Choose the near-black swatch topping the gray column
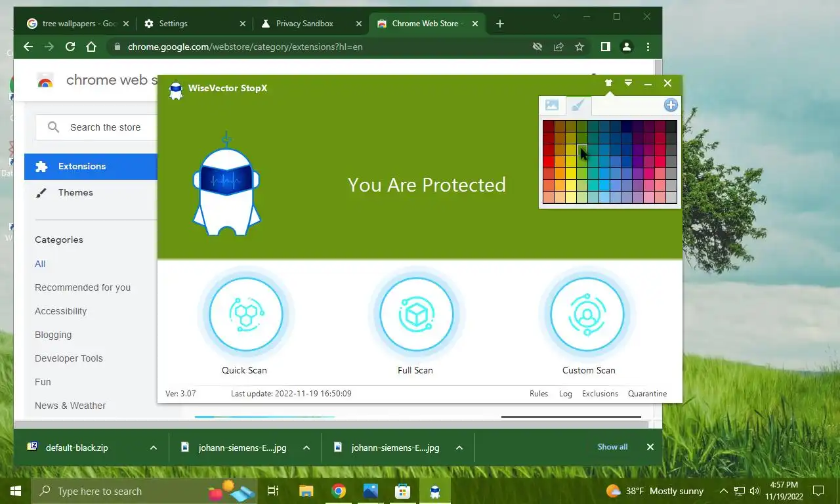 pos(671,127)
